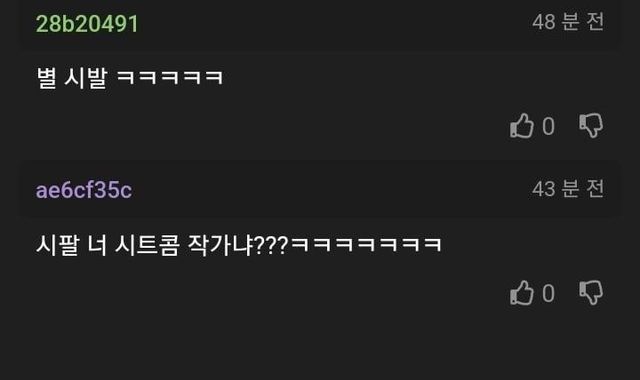
Task: Like the comment by 28b20491
Action: pyautogui.click(x=522, y=125)
